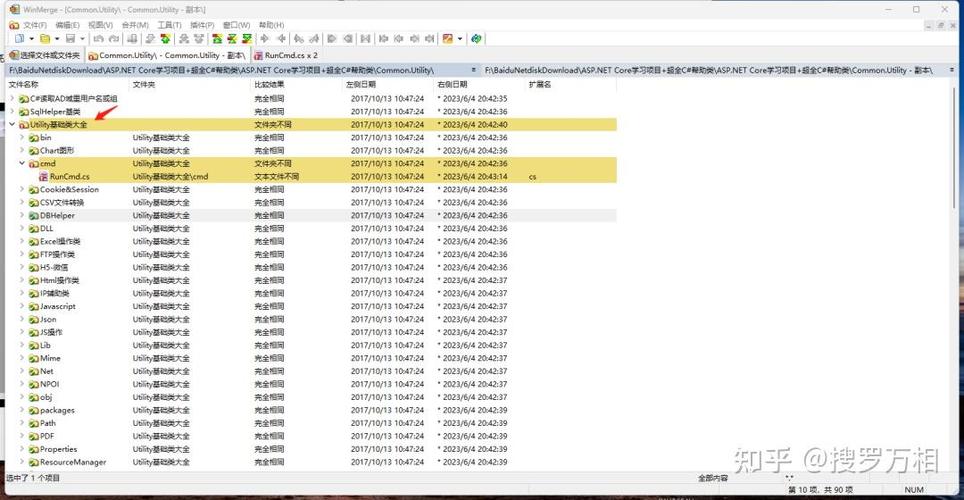Click the left path bar menu icon
Image resolution: width=964 pixels, height=500 pixels.
(473, 70)
